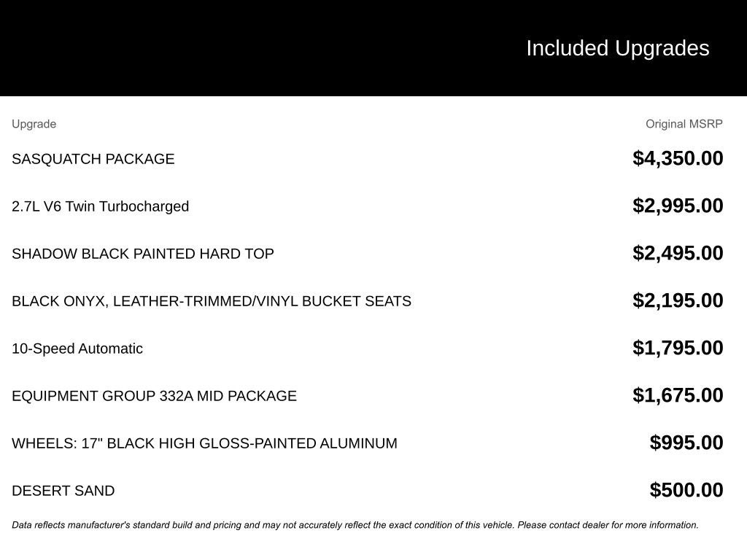Click the $500.00 price
747x560 pixels.
click(x=686, y=490)
